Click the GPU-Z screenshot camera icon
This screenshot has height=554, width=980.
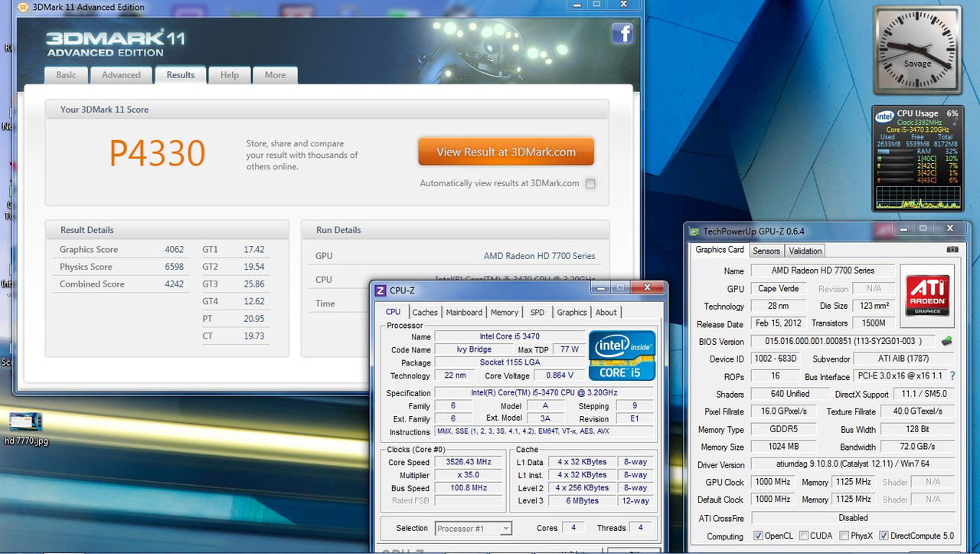coord(952,250)
